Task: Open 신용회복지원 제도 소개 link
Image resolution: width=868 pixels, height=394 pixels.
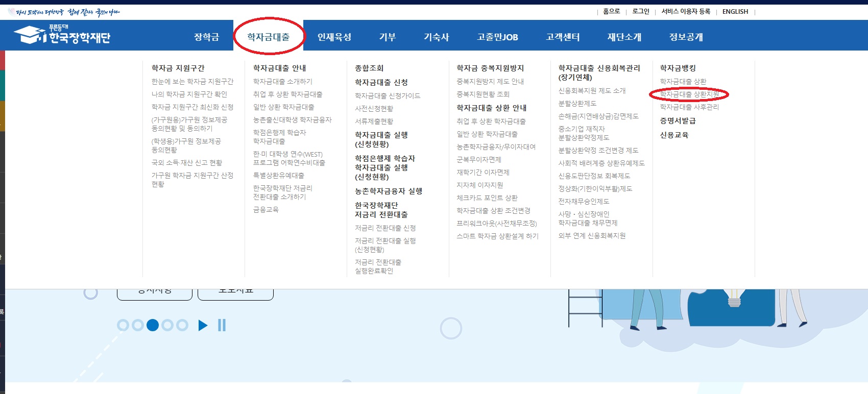Action: click(592, 90)
